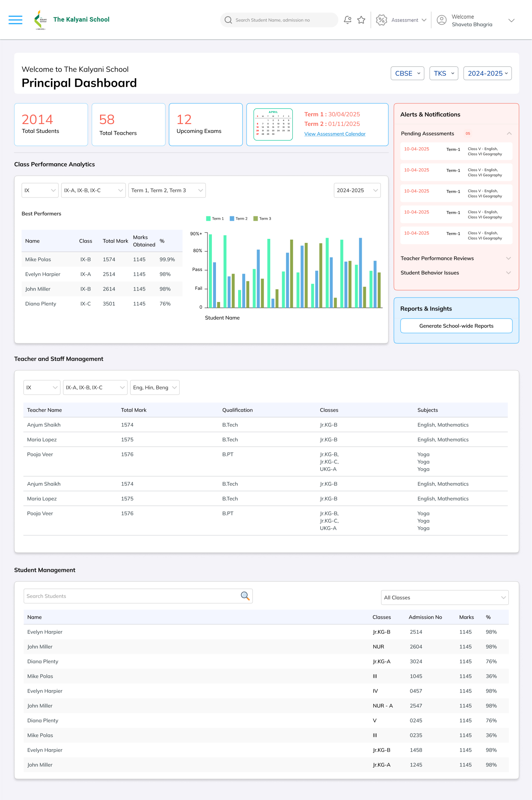Toggle Term 1 legend in chart
This screenshot has width=532, height=800.
coord(215,219)
